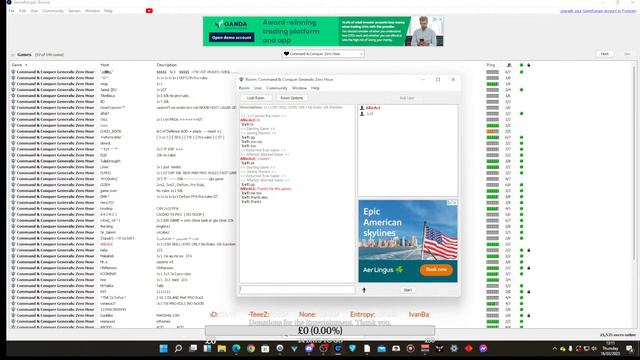640x360 pixels.
Task: Open the Mail app icon in the taskbar
Action: coord(381,348)
